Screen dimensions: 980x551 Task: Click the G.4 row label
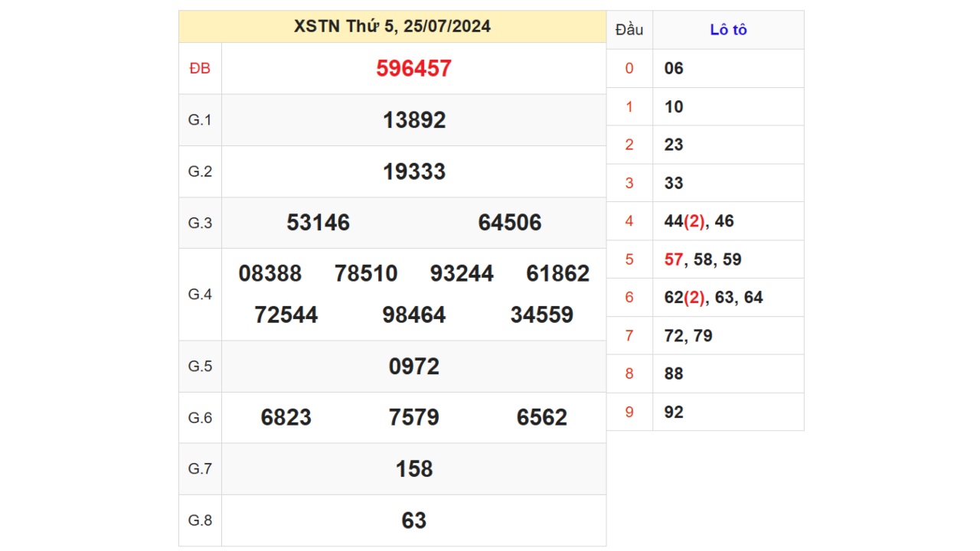pyautogui.click(x=200, y=294)
